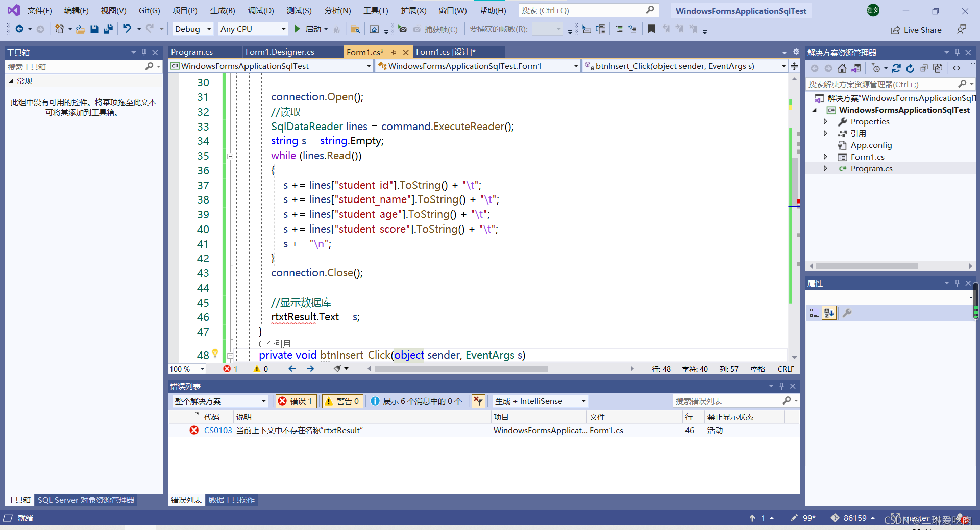Click the open file folder icon
This screenshot has width=980, height=530.
pos(80,29)
